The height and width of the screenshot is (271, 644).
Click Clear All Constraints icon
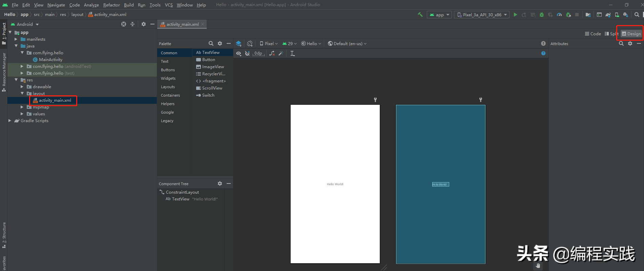[x=272, y=53]
